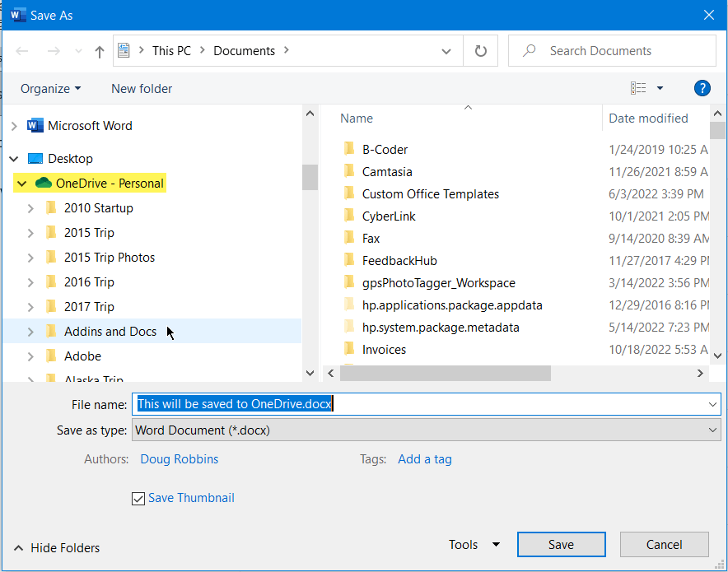Select the Custom Office Templates folder icon
This screenshot has height=572, width=728.
[x=349, y=193]
